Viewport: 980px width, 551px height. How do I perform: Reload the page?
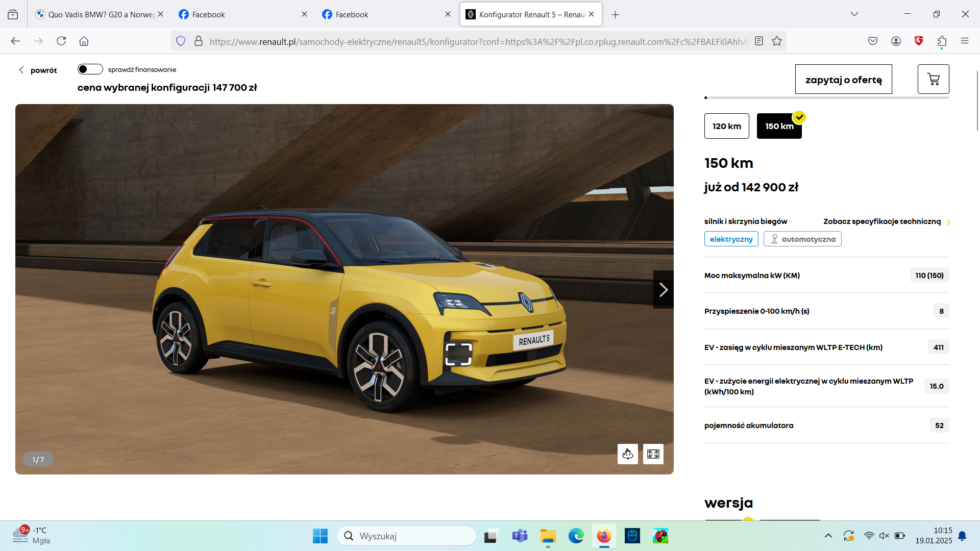pyautogui.click(x=61, y=41)
